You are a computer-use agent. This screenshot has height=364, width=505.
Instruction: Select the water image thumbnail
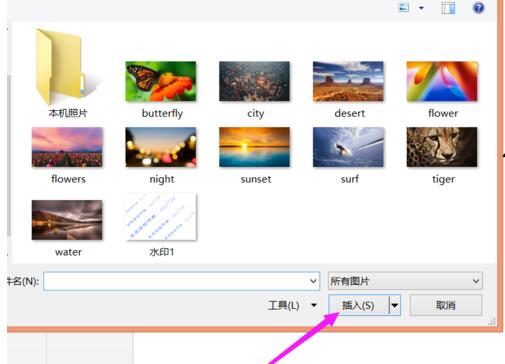67,220
